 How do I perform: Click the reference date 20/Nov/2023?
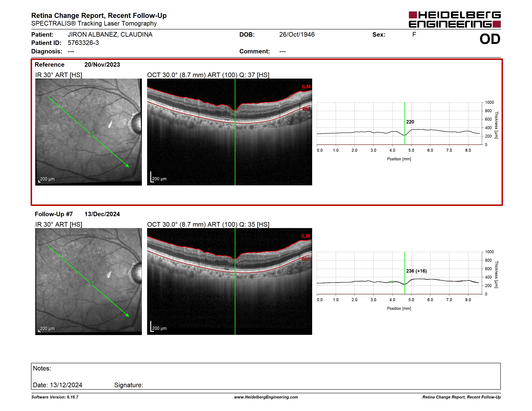click(x=102, y=64)
